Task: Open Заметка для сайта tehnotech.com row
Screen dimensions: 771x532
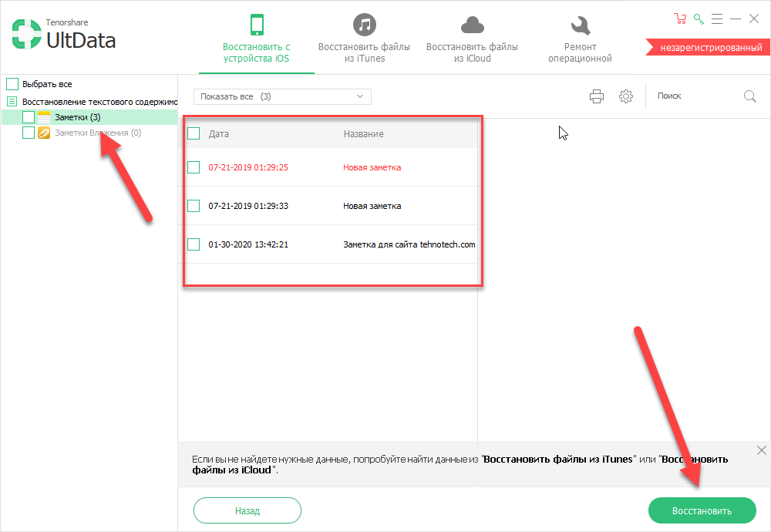Action: [x=409, y=244]
